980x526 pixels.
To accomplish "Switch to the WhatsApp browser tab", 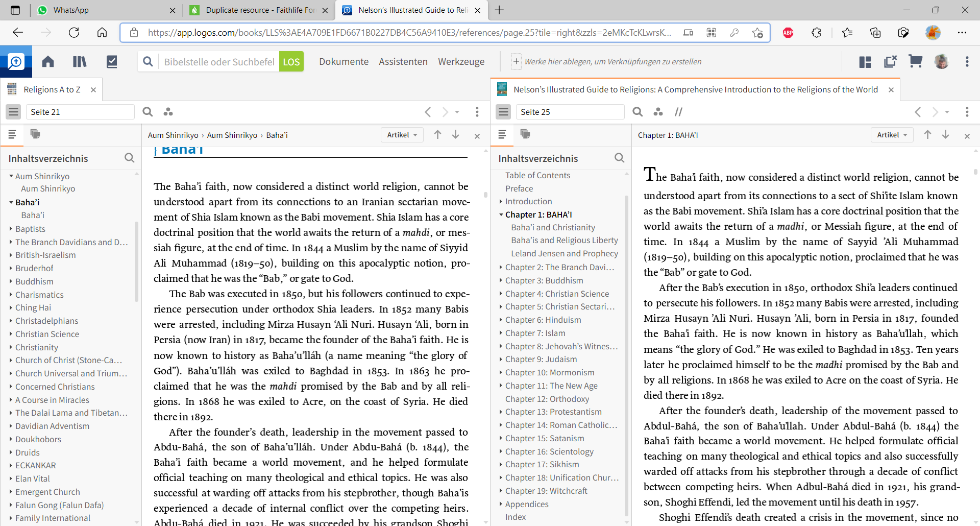I will click(x=107, y=10).
